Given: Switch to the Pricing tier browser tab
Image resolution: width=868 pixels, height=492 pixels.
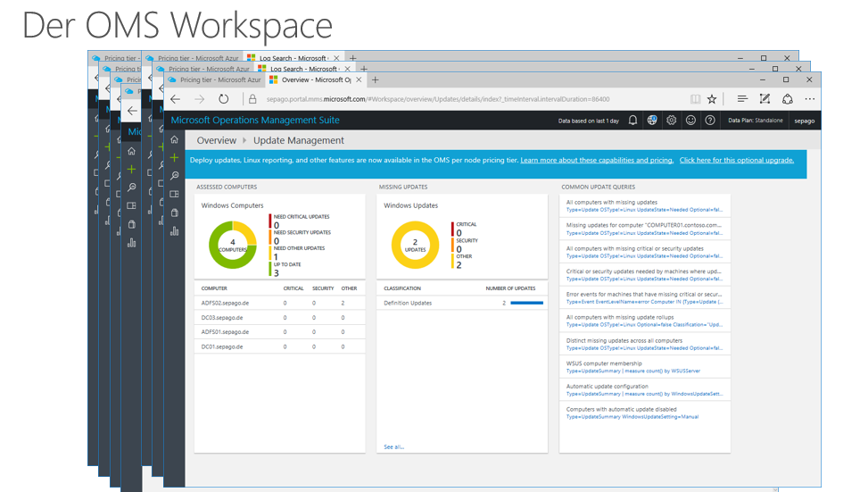Looking at the screenshot, I should [213, 79].
